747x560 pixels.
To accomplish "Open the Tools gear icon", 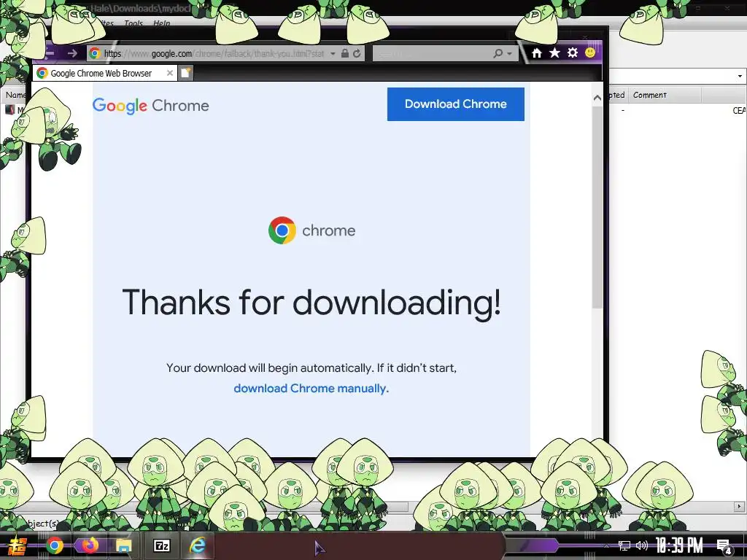I will pyautogui.click(x=573, y=52).
